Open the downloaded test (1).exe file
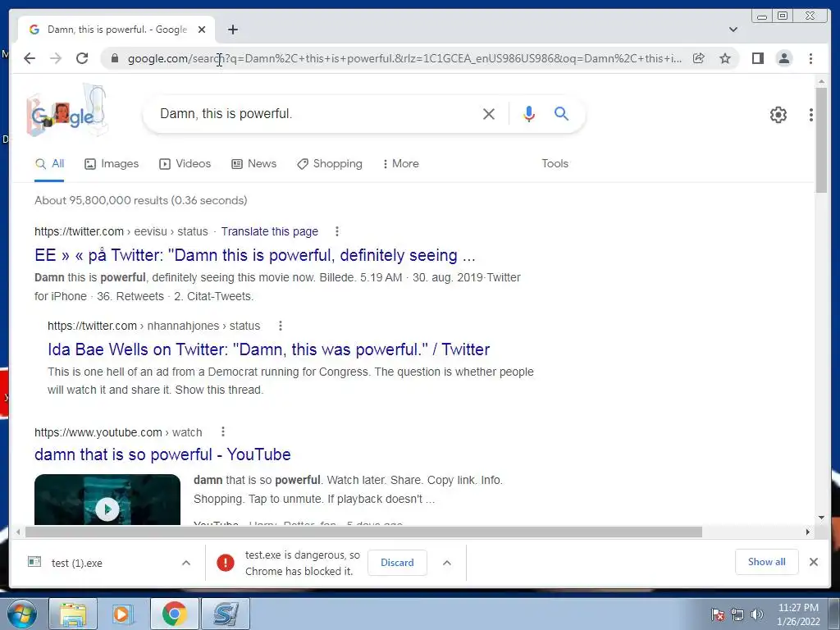The height and width of the screenshot is (630, 840). click(x=76, y=563)
